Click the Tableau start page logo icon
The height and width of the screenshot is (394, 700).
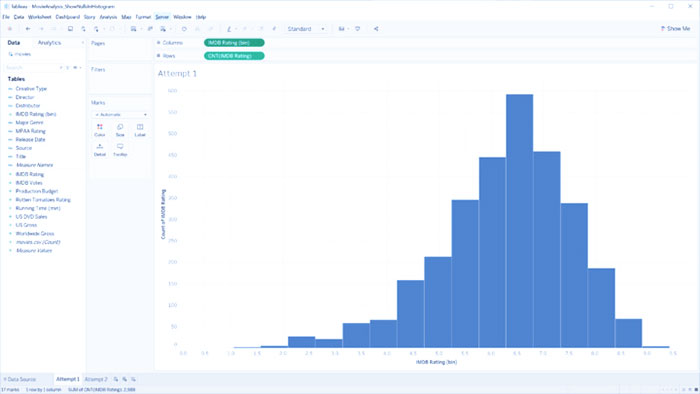pyautogui.click(x=10, y=29)
